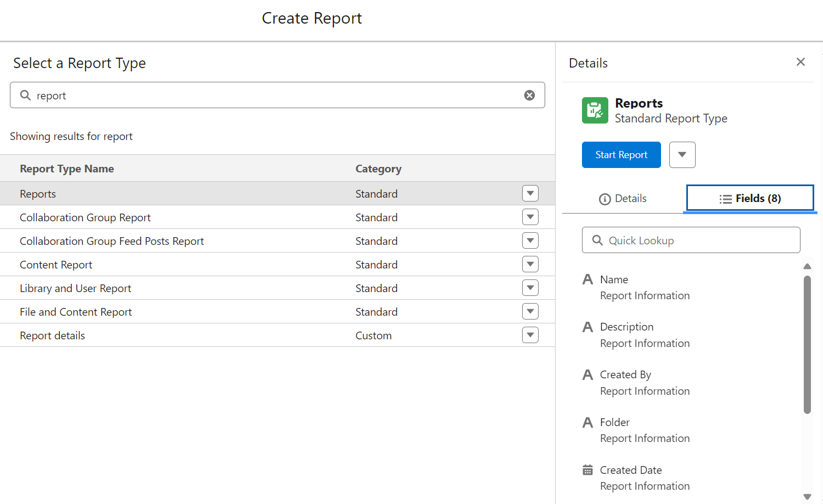Click into the Quick Lookup field
Screen dimensions: 823x504
coord(691,240)
